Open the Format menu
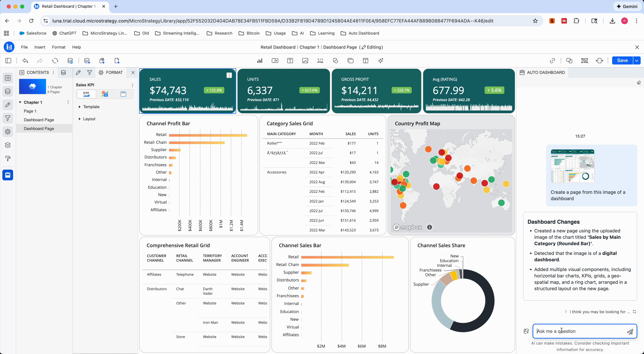Image resolution: width=644 pixels, height=354 pixels. coord(59,47)
